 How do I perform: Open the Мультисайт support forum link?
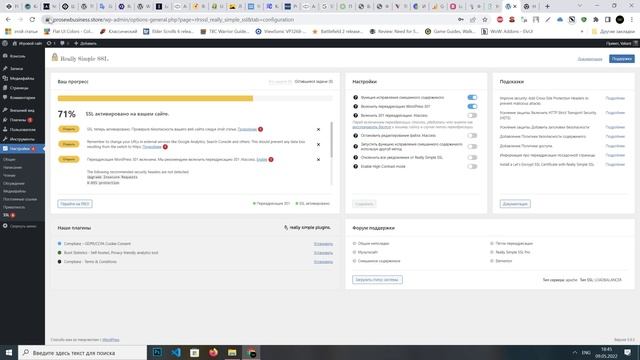(x=368, y=252)
